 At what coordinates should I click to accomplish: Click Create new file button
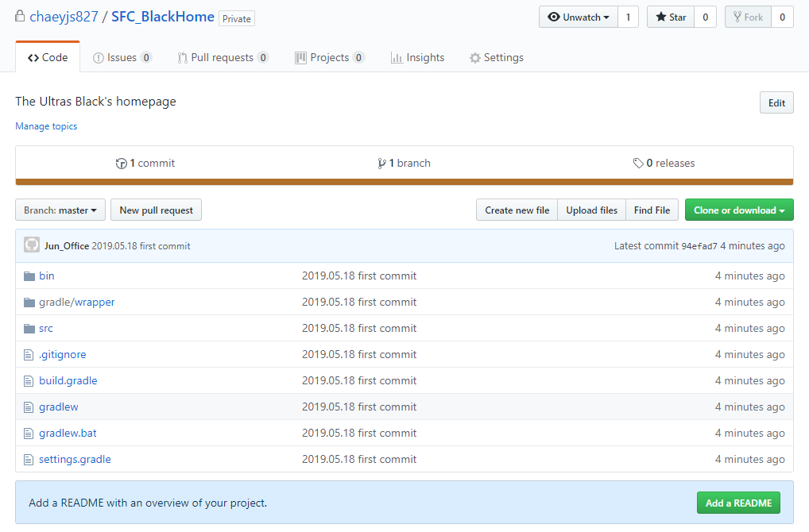[x=517, y=210]
